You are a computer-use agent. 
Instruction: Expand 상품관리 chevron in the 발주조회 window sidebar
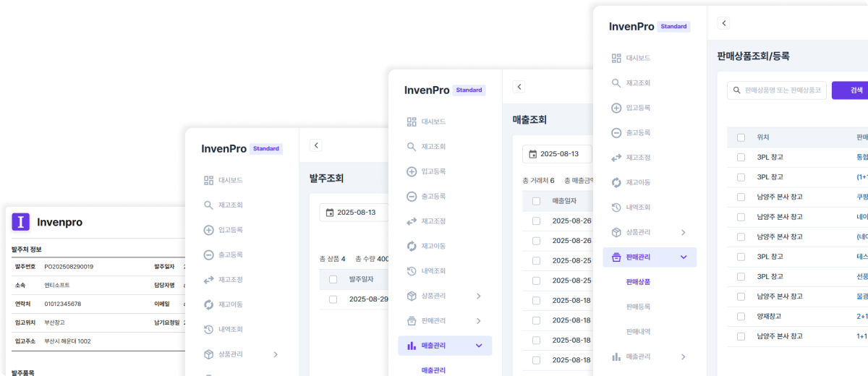[x=276, y=354]
